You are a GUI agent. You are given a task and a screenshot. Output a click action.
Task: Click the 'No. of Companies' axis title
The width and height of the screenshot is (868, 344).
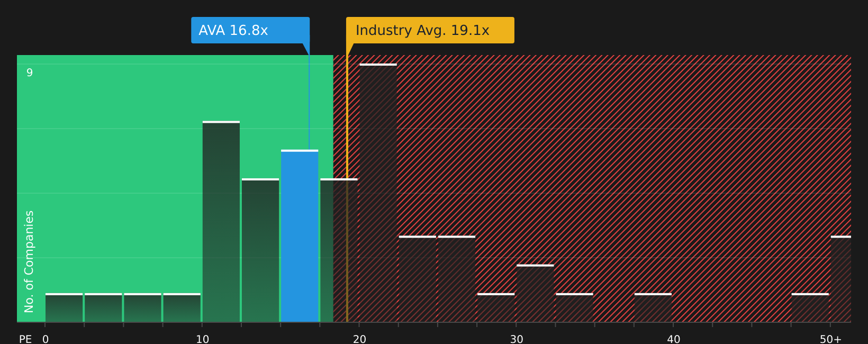click(x=29, y=261)
